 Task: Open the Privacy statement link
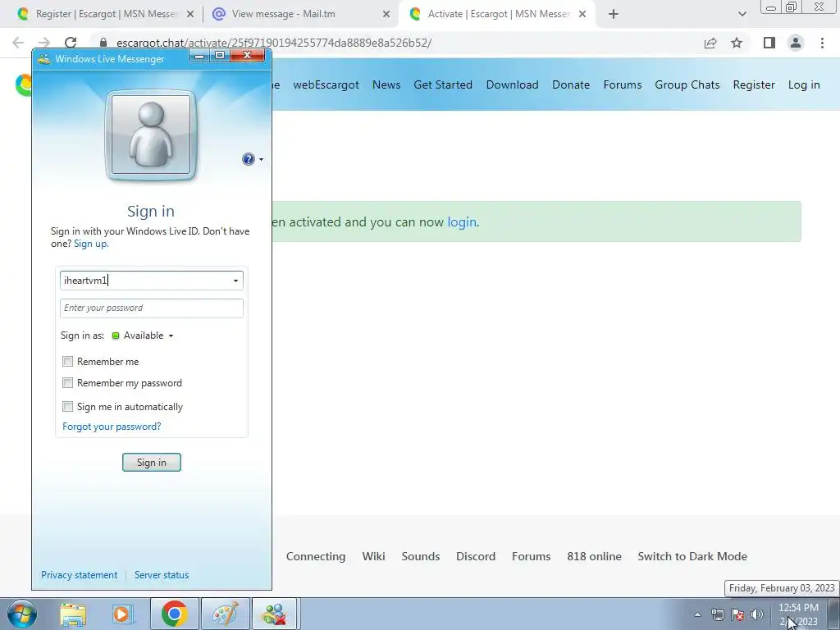(x=80, y=575)
